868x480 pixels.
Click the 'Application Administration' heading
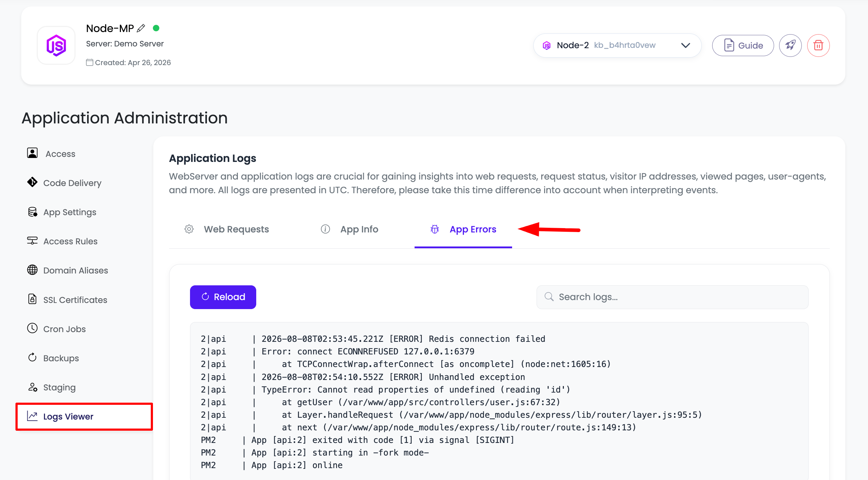point(125,118)
